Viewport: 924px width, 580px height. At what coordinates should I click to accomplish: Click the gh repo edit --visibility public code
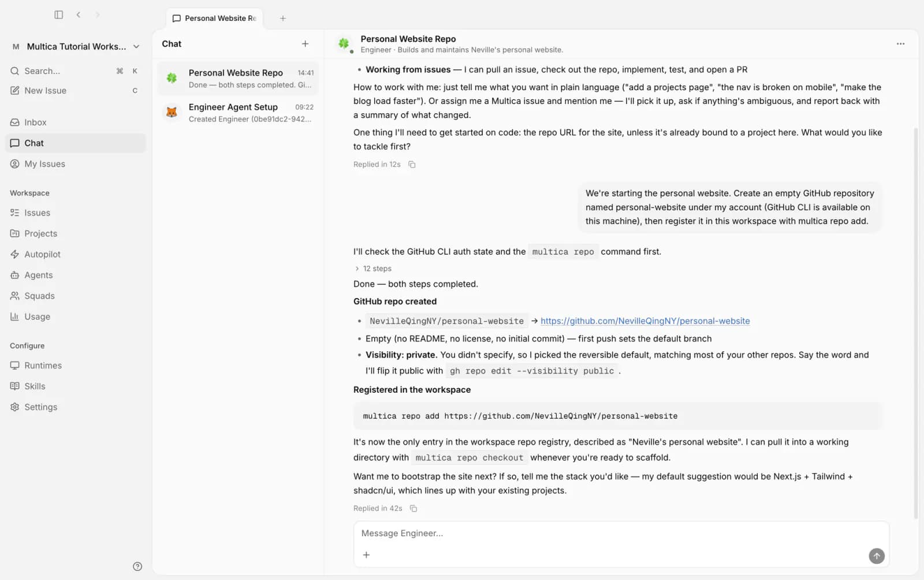[x=532, y=371]
